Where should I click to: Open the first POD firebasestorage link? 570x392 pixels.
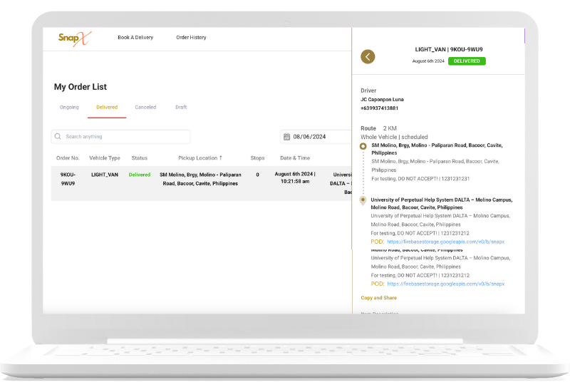pos(446,242)
